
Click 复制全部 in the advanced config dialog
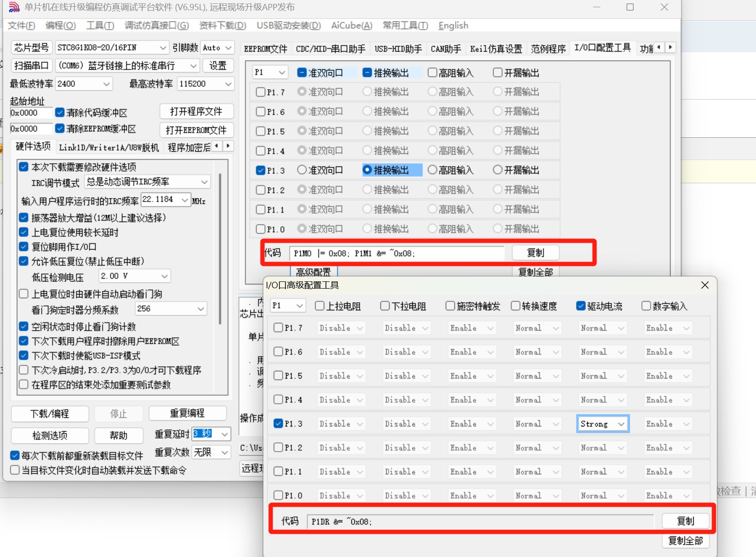coord(685,541)
